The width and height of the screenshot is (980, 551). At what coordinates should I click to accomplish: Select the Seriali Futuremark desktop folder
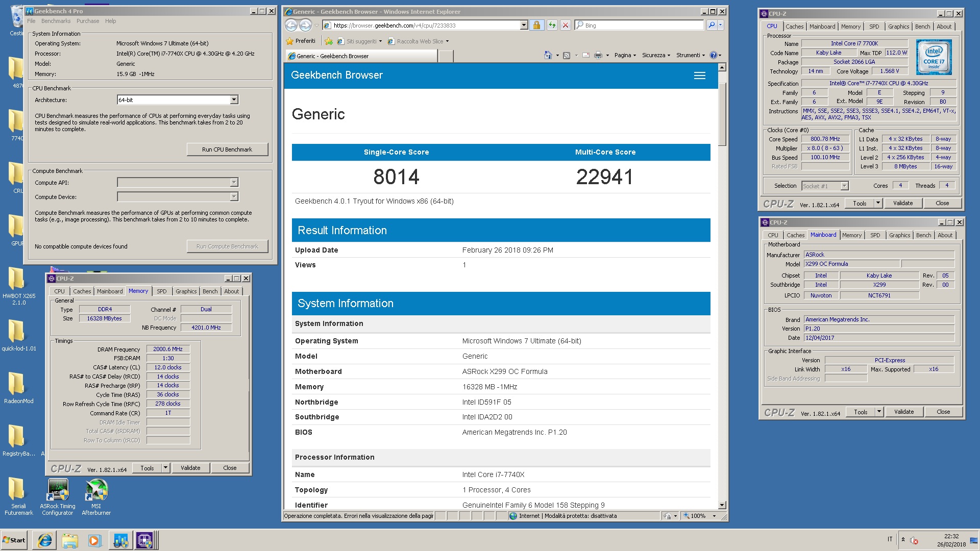click(x=19, y=497)
